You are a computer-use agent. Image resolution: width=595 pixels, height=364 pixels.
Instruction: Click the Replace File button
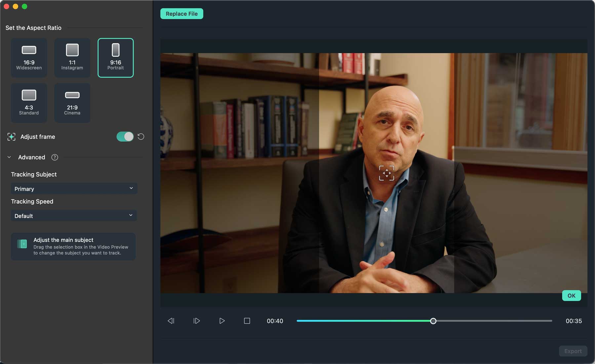pyautogui.click(x=181, y=14)
